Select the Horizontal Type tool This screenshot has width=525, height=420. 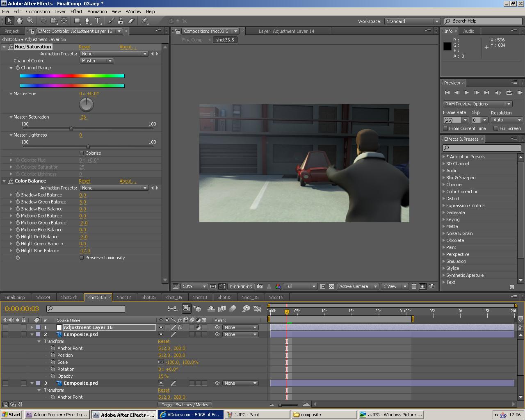98,21
